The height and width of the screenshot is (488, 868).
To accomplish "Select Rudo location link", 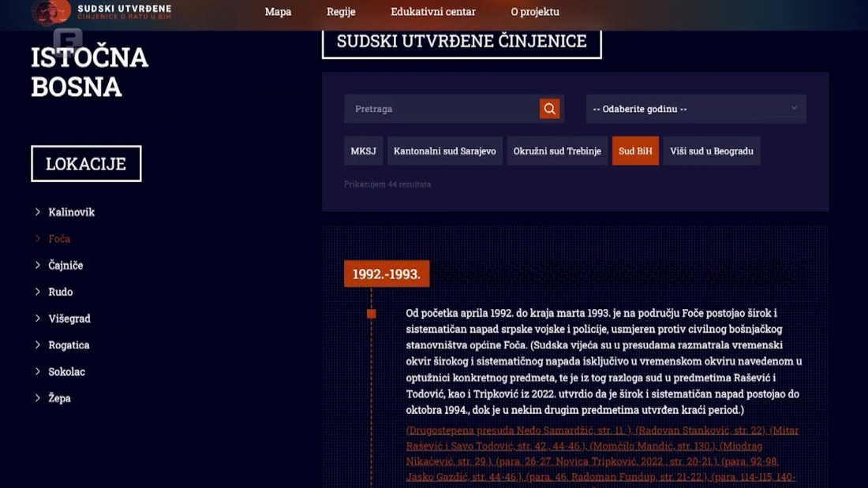I will click(60, 292).
